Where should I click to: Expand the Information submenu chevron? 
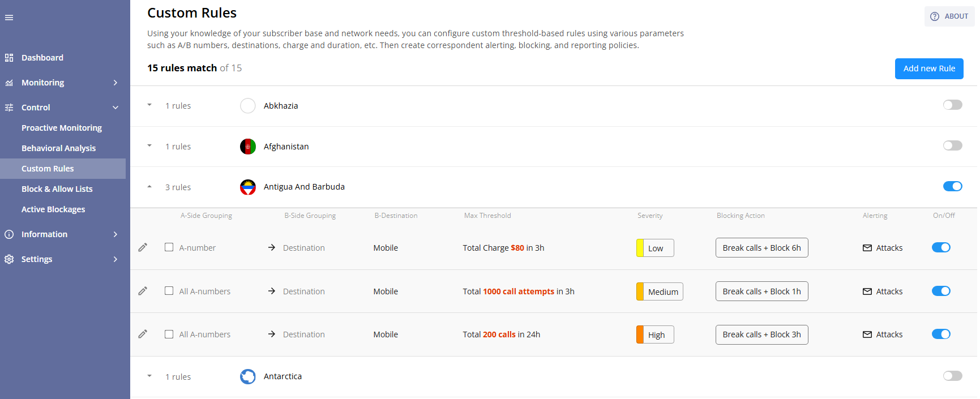115,234
